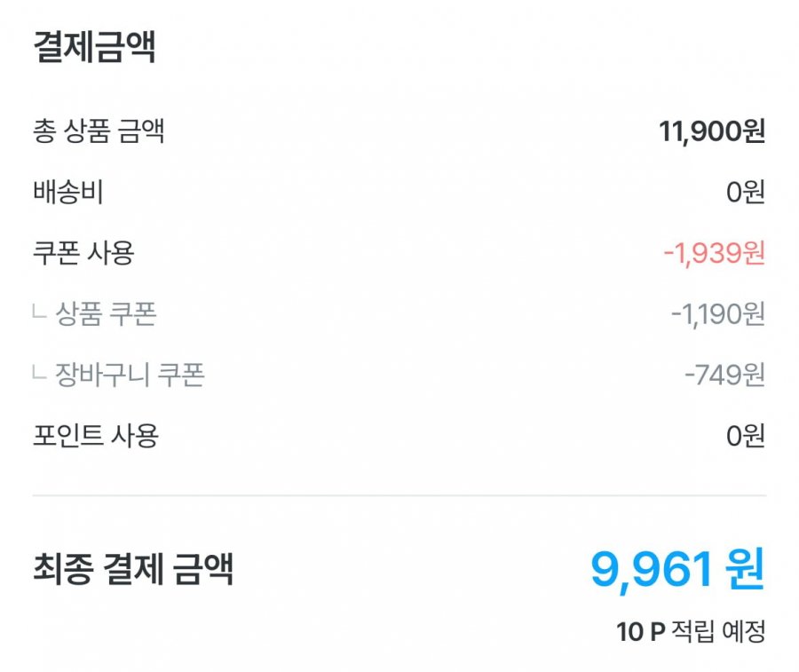Click the -1,190원 product coupon amount
Image resolution: width=799 pixels, height=672 pixels.
718,315
